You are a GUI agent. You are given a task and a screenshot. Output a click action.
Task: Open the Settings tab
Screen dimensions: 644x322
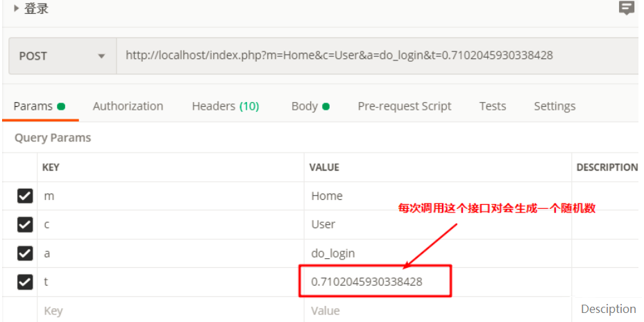tap(554, 106)
